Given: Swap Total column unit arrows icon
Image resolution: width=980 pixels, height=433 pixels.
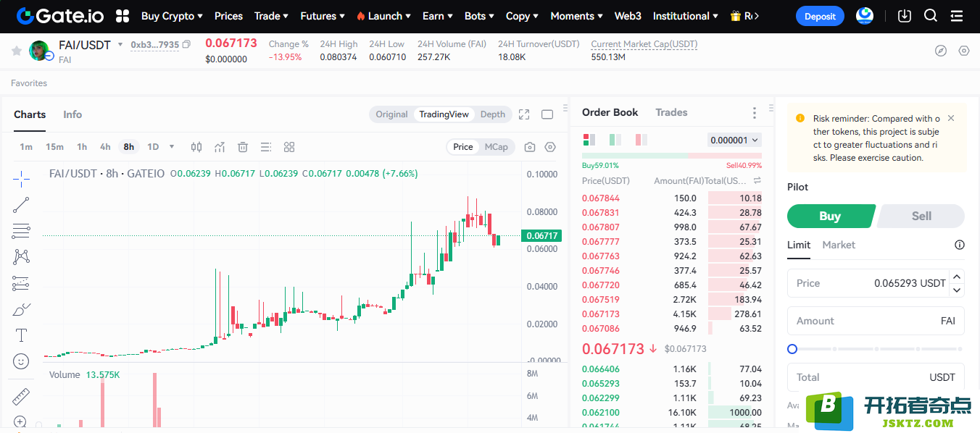Looking at the screenshot, I should (757, 180).
